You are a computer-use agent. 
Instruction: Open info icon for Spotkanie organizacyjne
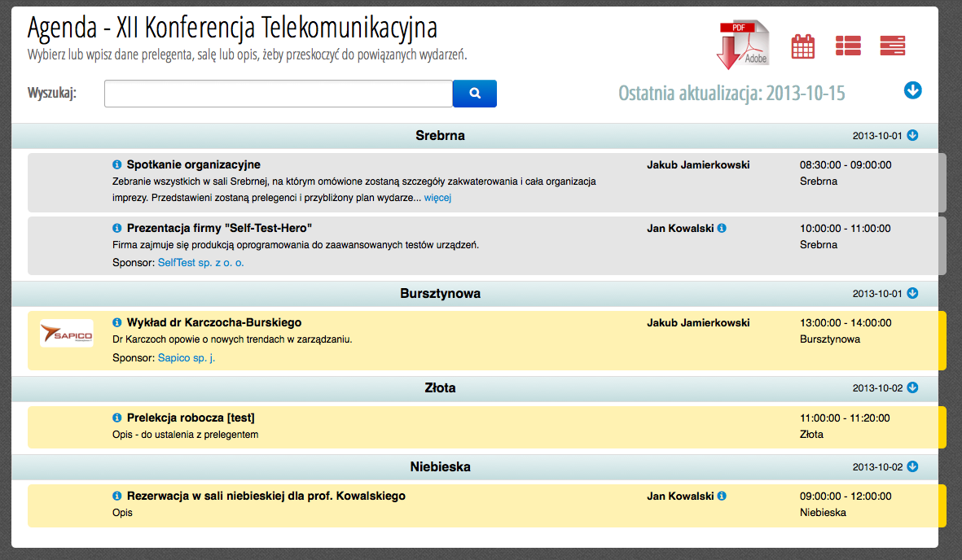pos(117,164)
